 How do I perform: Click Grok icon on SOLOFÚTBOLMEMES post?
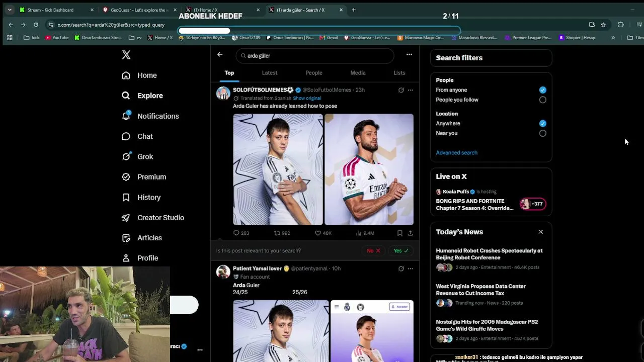[401, 90]
